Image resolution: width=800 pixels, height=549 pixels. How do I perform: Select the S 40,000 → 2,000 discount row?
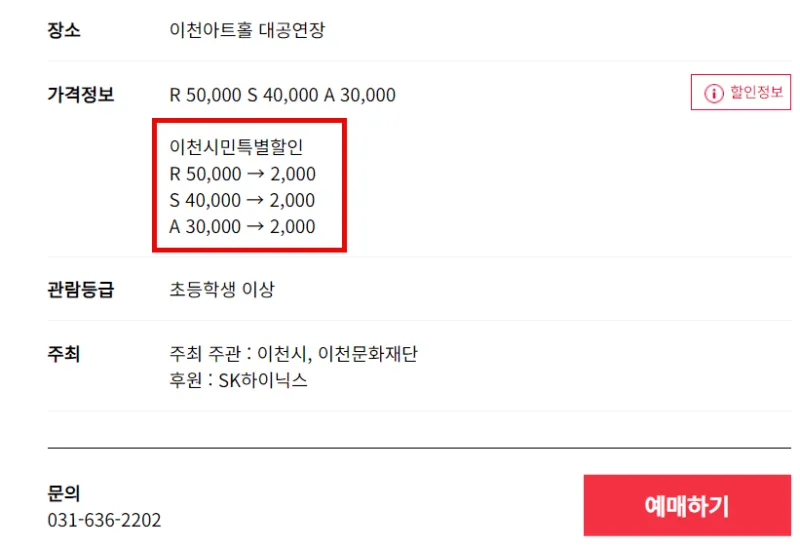coord(242,200)
